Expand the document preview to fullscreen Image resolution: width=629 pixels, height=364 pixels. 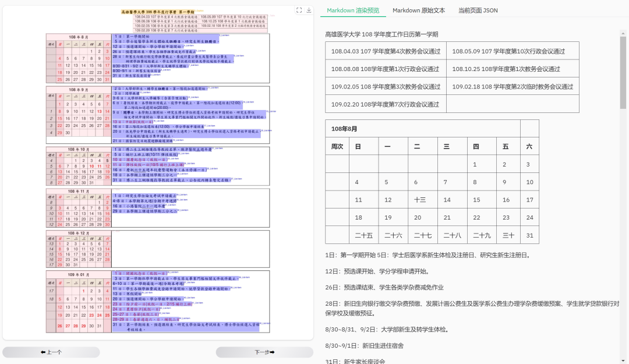tap(299, 9)
